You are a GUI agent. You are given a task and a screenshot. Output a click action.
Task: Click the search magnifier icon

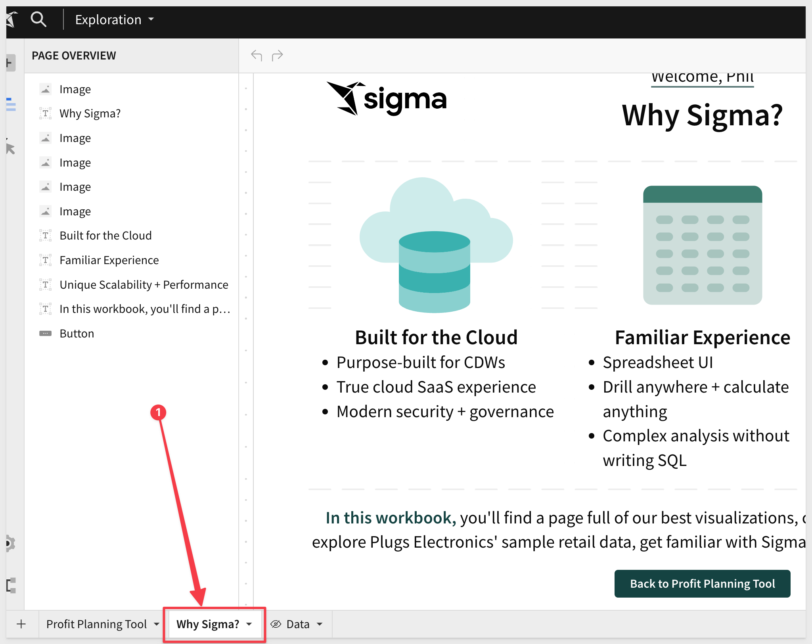38,19
